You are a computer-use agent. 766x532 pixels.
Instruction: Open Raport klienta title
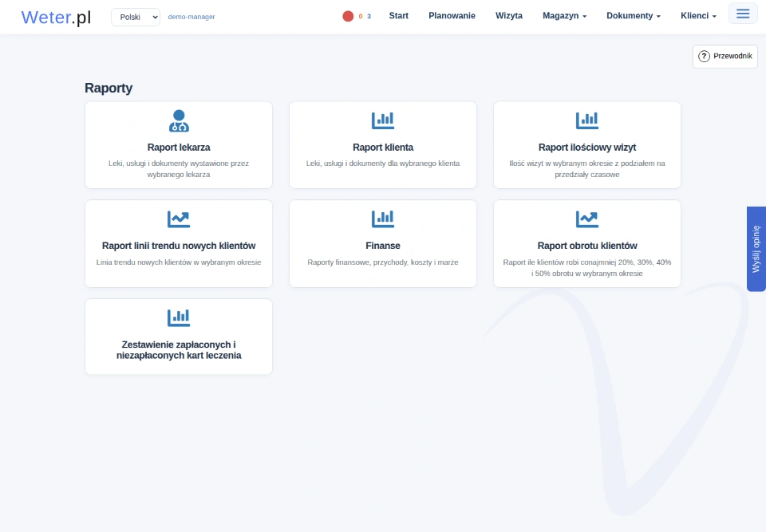point(382,148)
